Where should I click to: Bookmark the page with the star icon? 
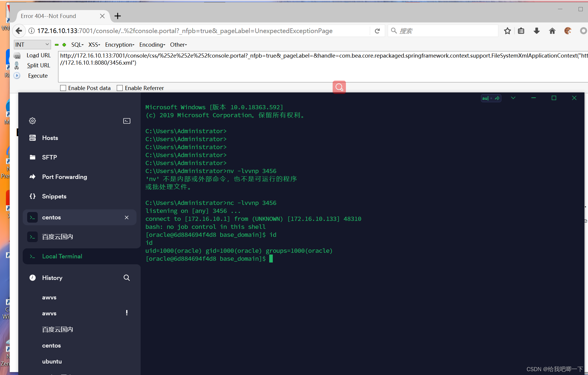507,31
